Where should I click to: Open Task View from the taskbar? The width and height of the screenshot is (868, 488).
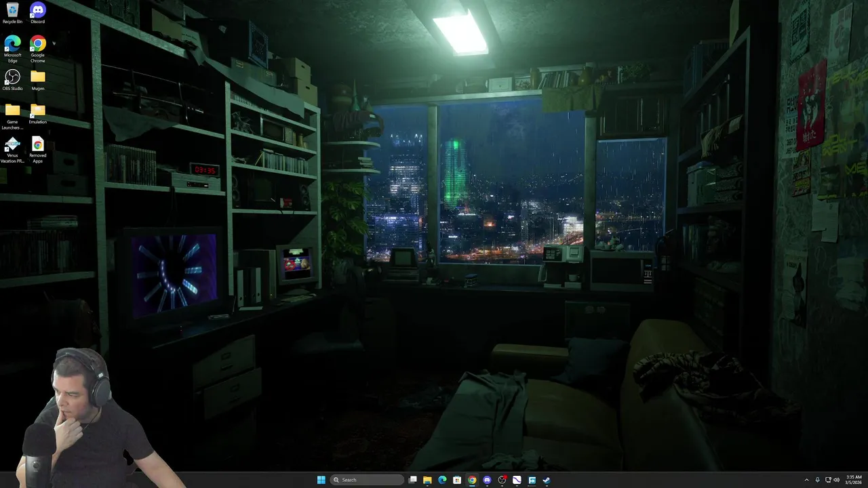coord(412,480)
